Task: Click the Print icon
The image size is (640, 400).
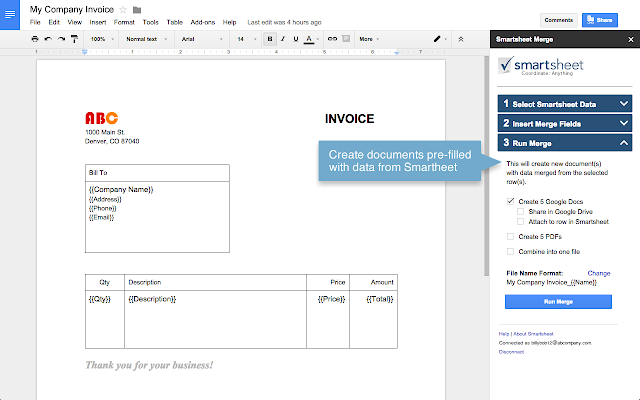Action: [x=35, y=39]
